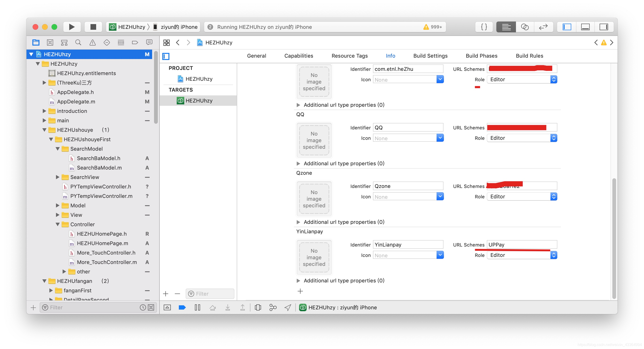Toggle the left Navigator panel visibility
644x349 pixels.
click(x=567, y=27)
